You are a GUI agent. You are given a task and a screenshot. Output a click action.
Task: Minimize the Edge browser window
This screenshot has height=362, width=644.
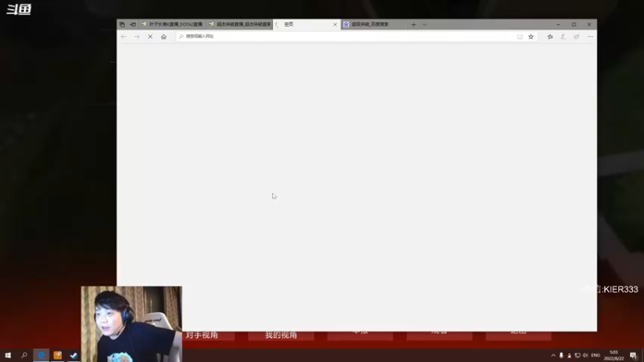[x=558, y=25]
